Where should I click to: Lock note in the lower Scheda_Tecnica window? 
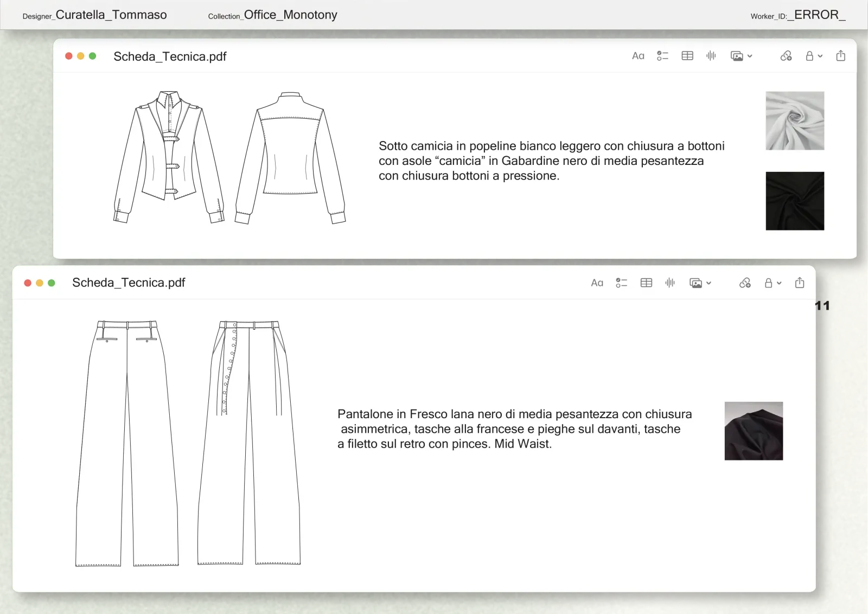point(768,283)
